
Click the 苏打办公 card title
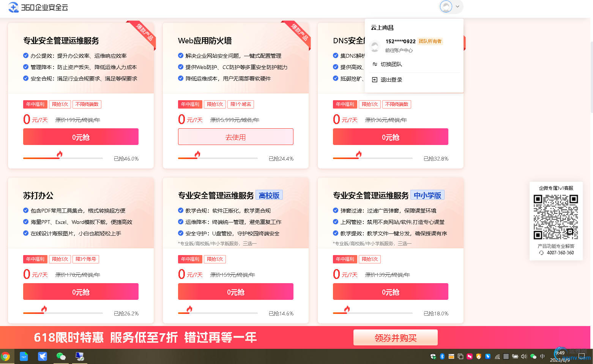point(38,195)
